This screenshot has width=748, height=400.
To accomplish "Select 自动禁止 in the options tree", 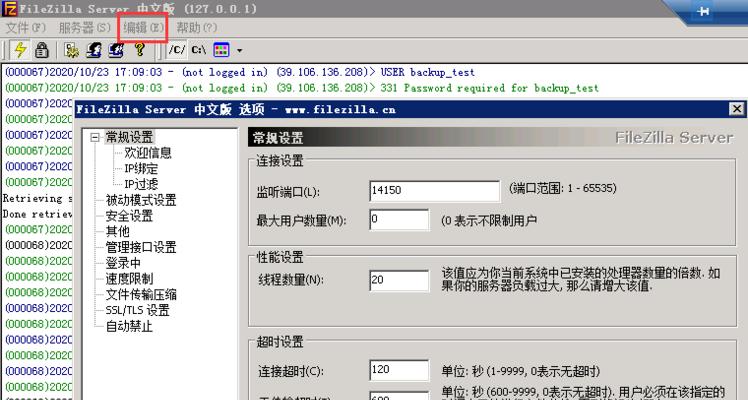I will (129, 327).
